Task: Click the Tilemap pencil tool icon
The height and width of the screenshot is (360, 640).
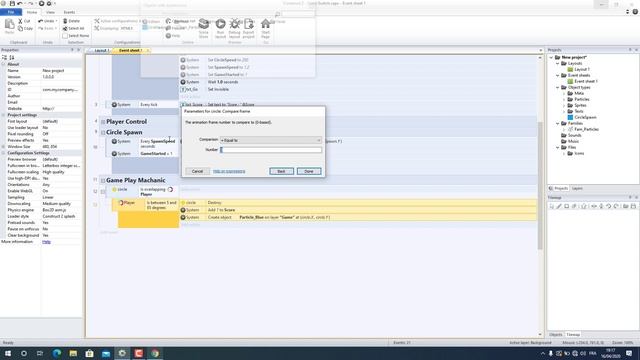Action: tap(559, 206)
